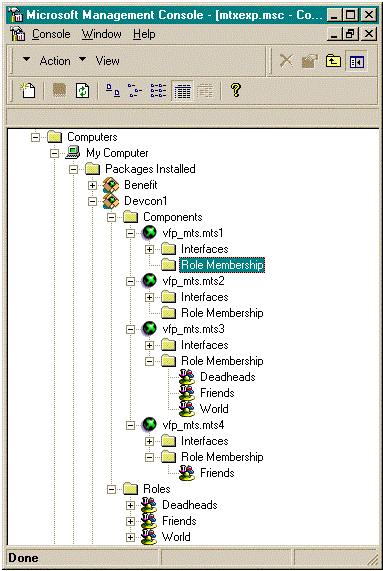The width and height of the screenshot is (383, 571).
Task: Switch to List view icon
Action: coord(158,90)
